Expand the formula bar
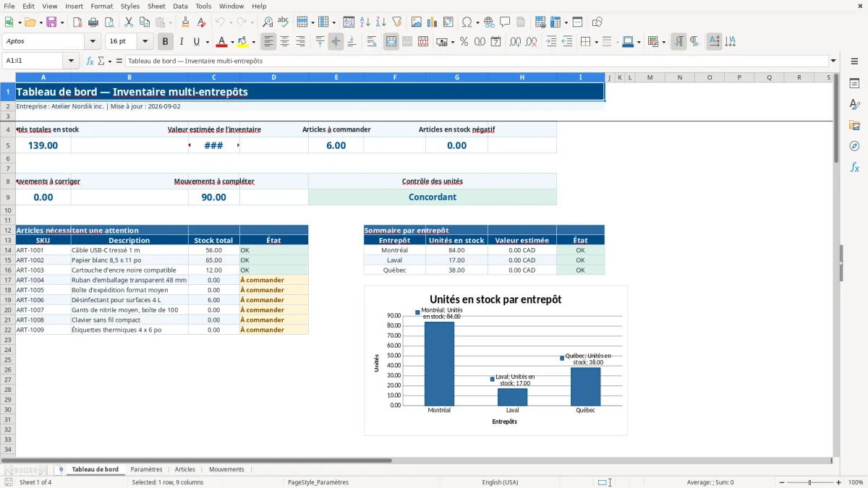The width and height of the screenshot is (868, 488). coord(833,61)
